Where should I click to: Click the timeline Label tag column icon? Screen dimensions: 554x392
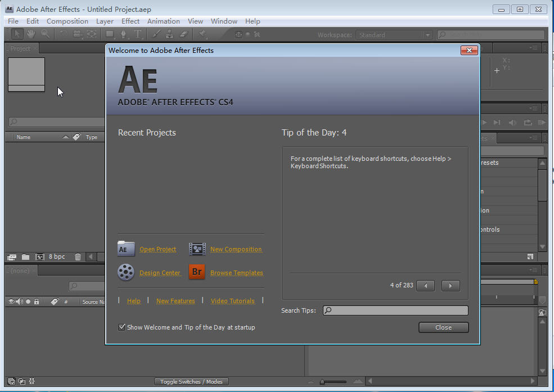click(55, 301)
